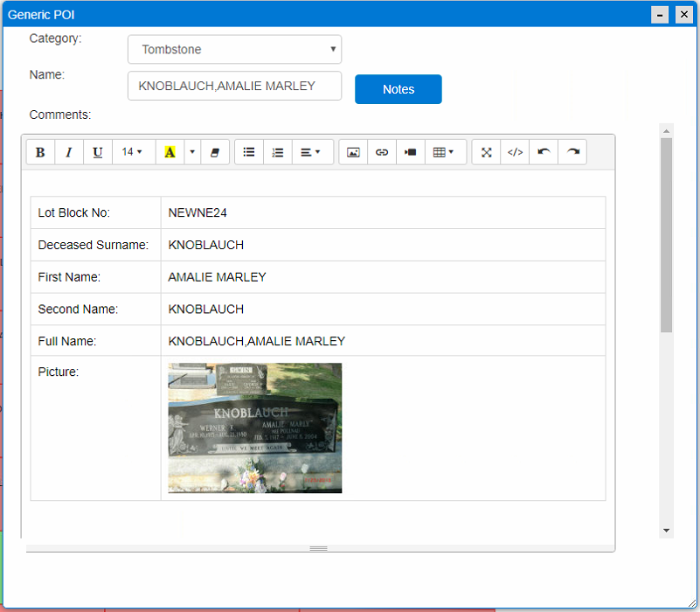The width and height of the screenshot is (700, 612).
Task: Click the Second Name KNOBLAUCH value
Action: [x=205, y=309]
